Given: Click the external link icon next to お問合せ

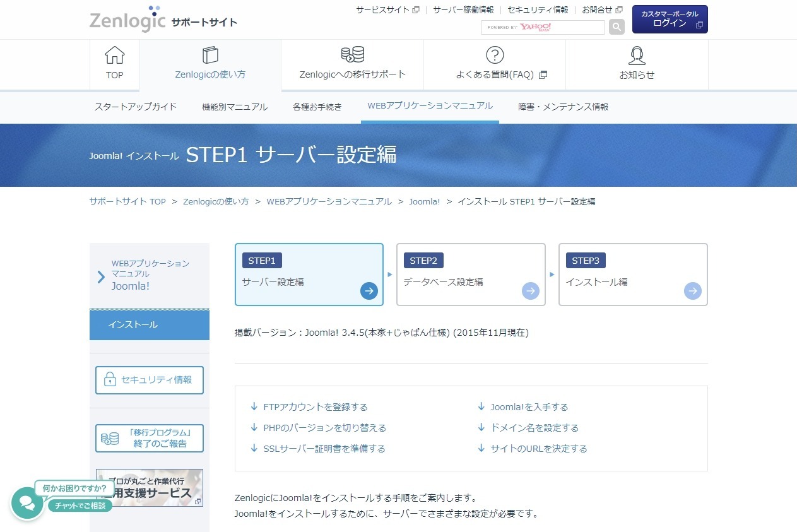Looking at the screenshot, I should tap(619, 10).
